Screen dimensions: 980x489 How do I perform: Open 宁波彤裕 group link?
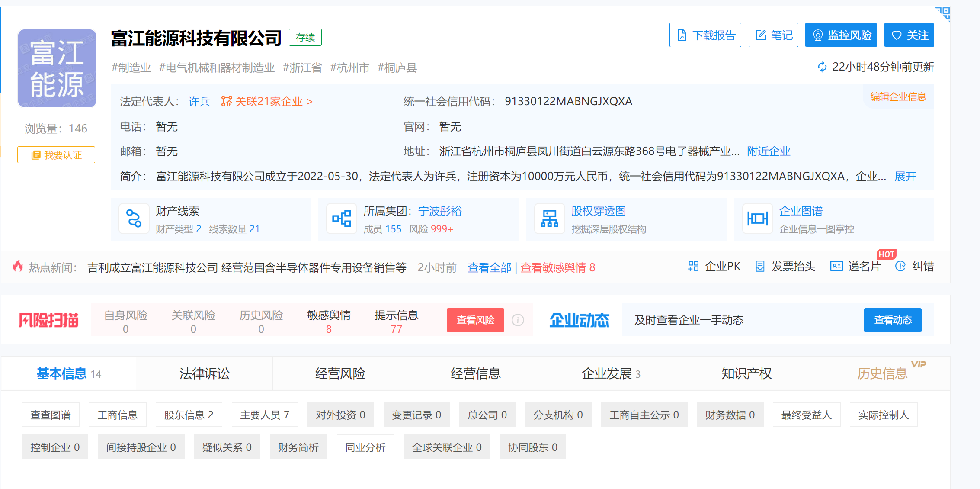click(440, 211)
